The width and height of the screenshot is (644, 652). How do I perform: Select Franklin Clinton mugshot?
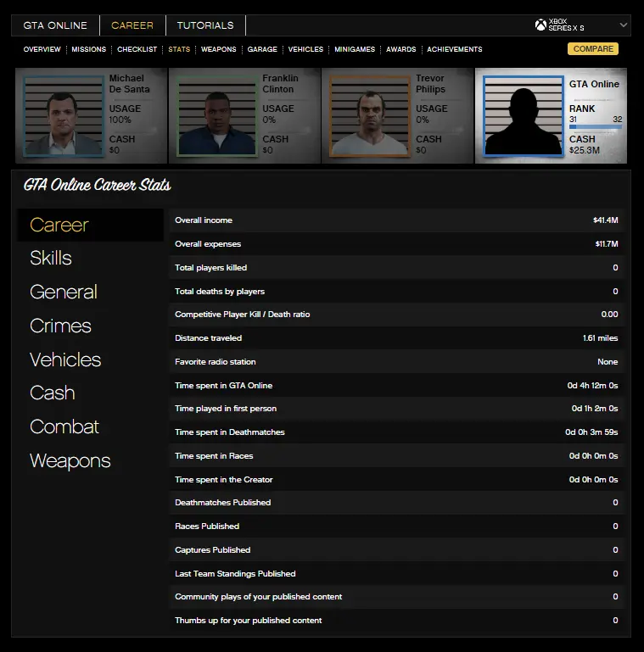[x=216, y=115]
